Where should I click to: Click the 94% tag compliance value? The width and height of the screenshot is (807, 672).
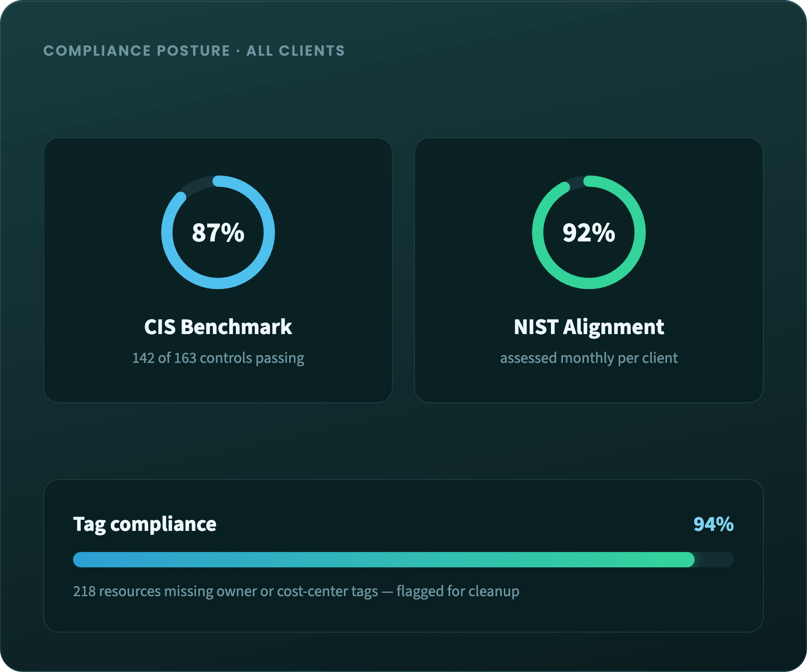tap(714, 524)
